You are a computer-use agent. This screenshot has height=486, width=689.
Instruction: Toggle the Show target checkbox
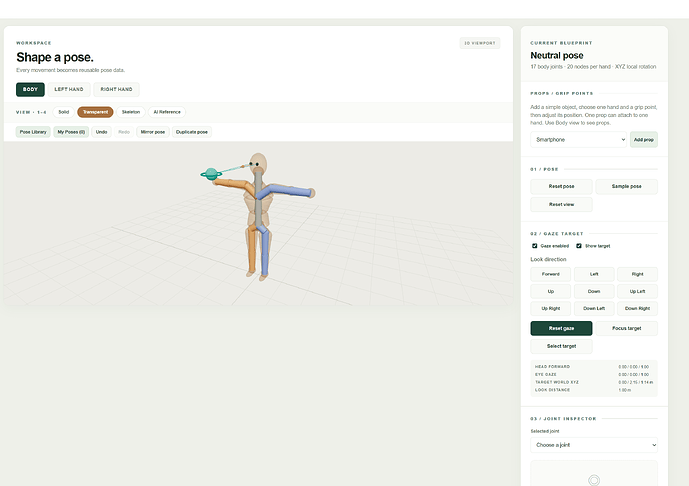579,246
